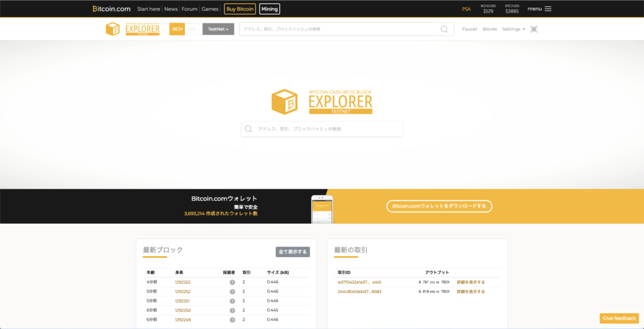
Task: Click the download Bitcoin.com wallet button
Action: coord(439,206)
